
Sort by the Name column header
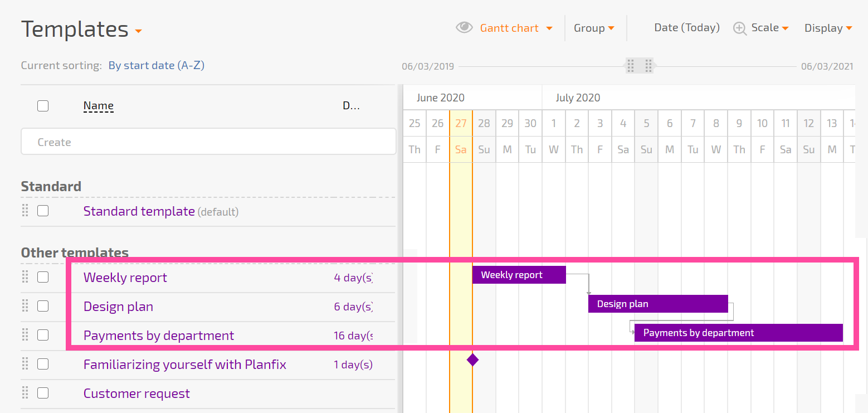tap(99, 105)
